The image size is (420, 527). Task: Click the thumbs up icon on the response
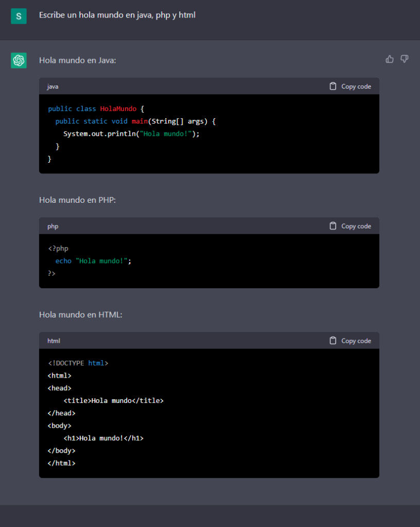[390, 59]
